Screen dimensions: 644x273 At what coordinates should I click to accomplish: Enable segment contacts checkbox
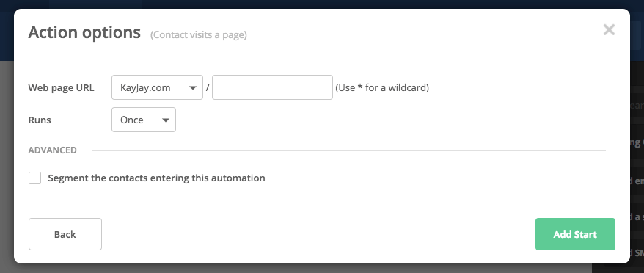click(x=35, y=178)
